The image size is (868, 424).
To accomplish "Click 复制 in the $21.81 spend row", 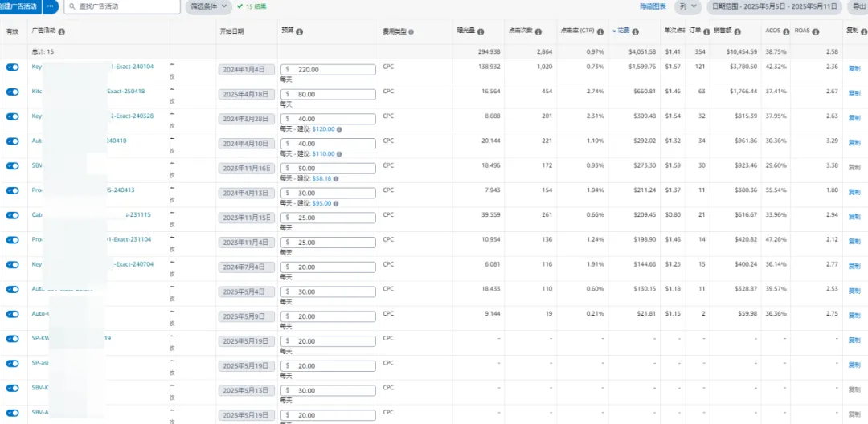I will 854,315.
